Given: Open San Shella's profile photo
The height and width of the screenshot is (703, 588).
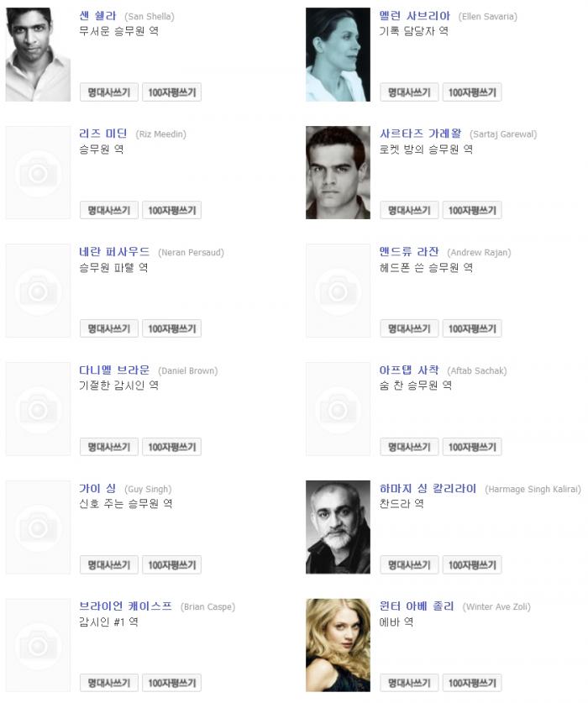Looking at the screenshot, I should pyautogui.click(x=38, y=55).
